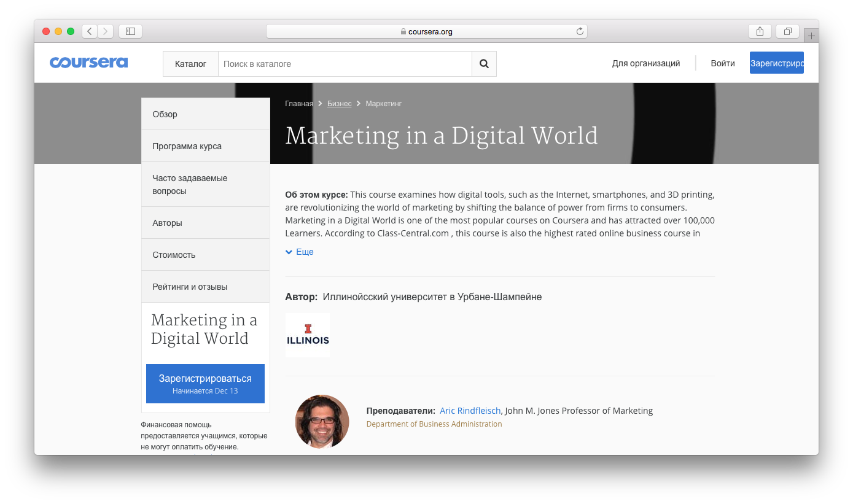Click the Coursera logo
This screenshot has width=853, height=504.
[89, 63]
